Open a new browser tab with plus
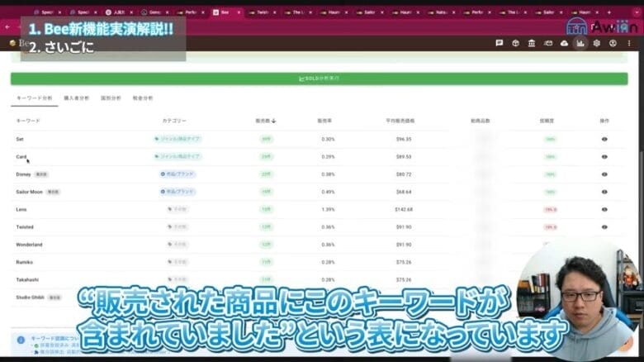The width and height of the screenshot is (644, 362). click(x=609, y=12)
